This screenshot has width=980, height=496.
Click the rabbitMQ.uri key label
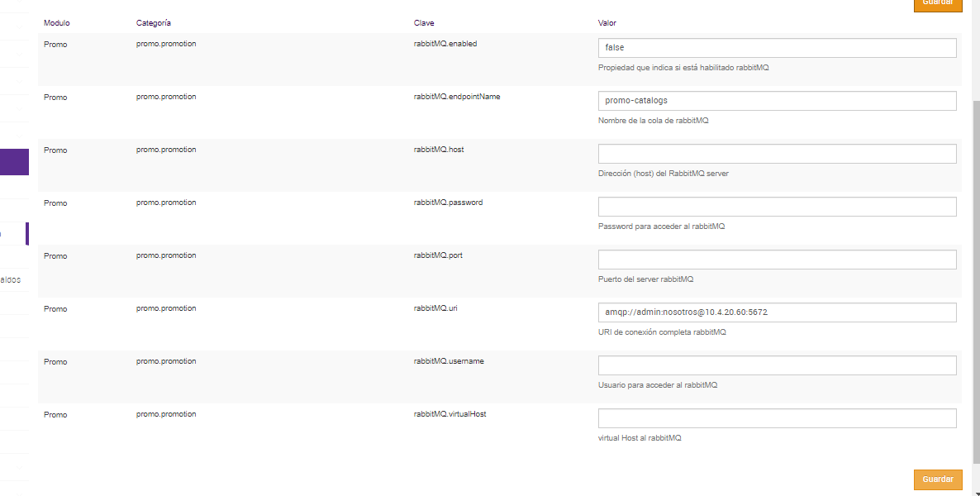click(435, 308)
